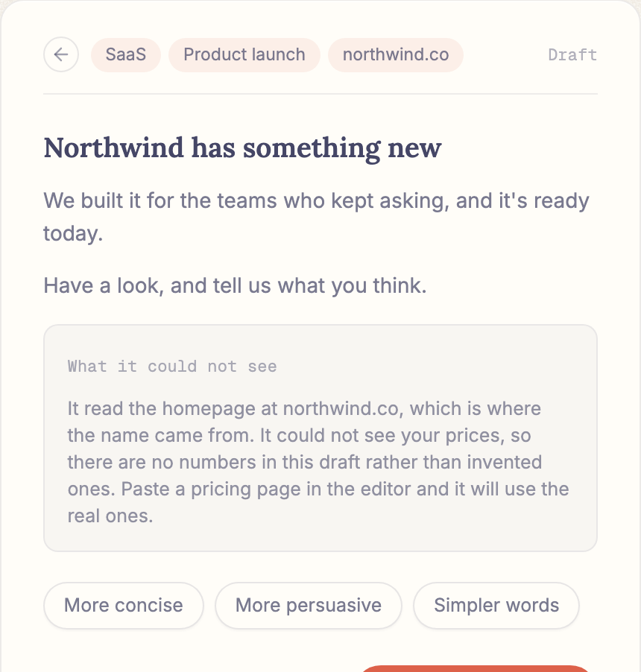Click 'real ones.' at the end of the note
This screenshot has height=672, width=641.
click(110, 516)
